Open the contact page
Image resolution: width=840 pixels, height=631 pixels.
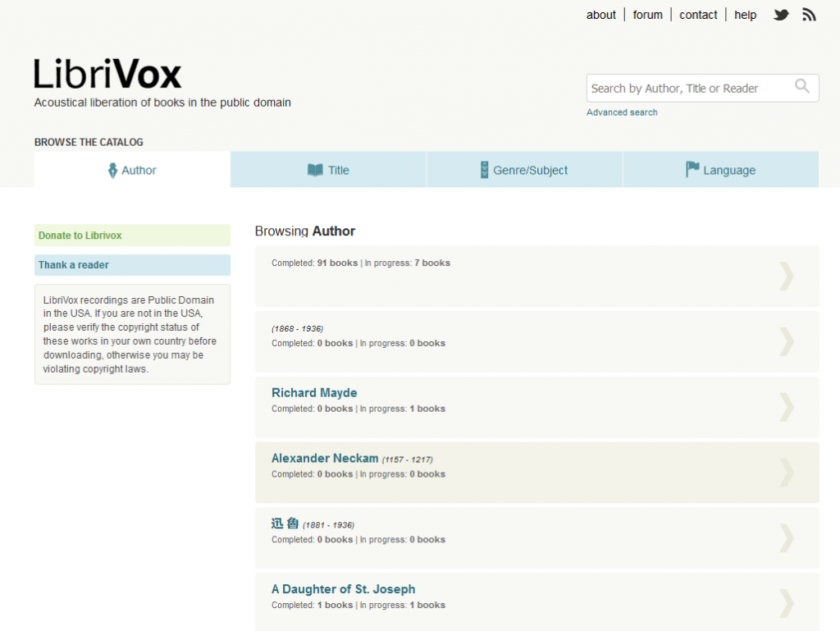coord(698,15)
